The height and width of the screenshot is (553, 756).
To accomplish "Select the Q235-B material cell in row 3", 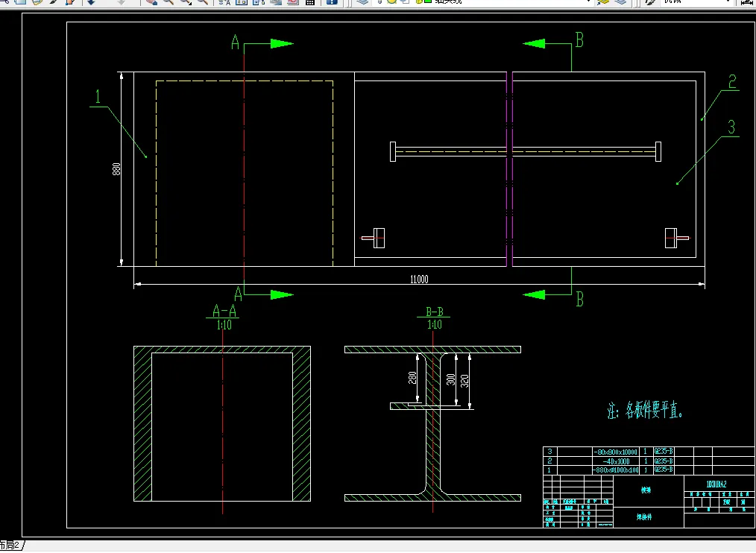I will (x=664, y=452).
